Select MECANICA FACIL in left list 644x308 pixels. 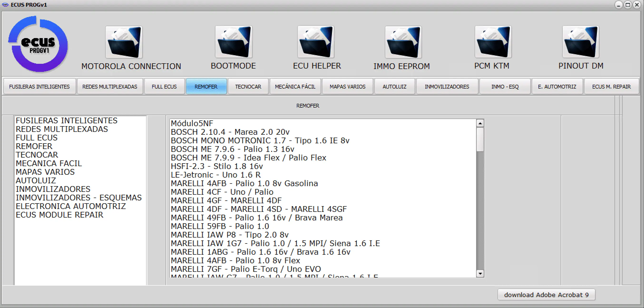(49, 163)
